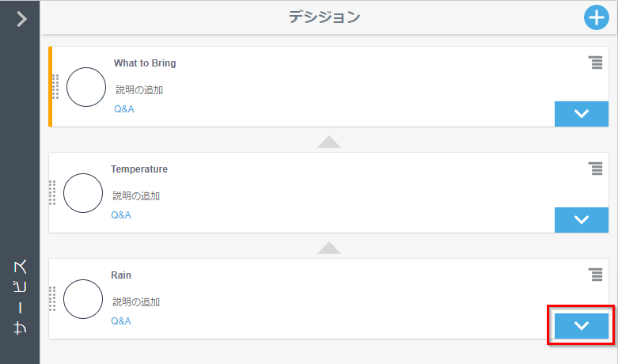Click the circle icon on Rain card
This screenshot has width=618, height=364.
point(83,299)
